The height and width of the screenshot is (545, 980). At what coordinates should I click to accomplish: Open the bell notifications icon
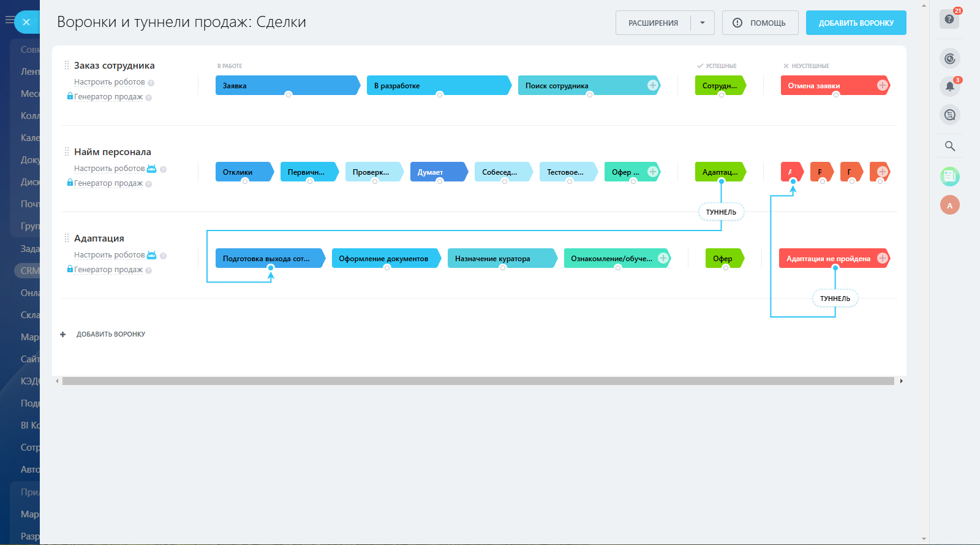pyautogui.click(x=950, y=86)
